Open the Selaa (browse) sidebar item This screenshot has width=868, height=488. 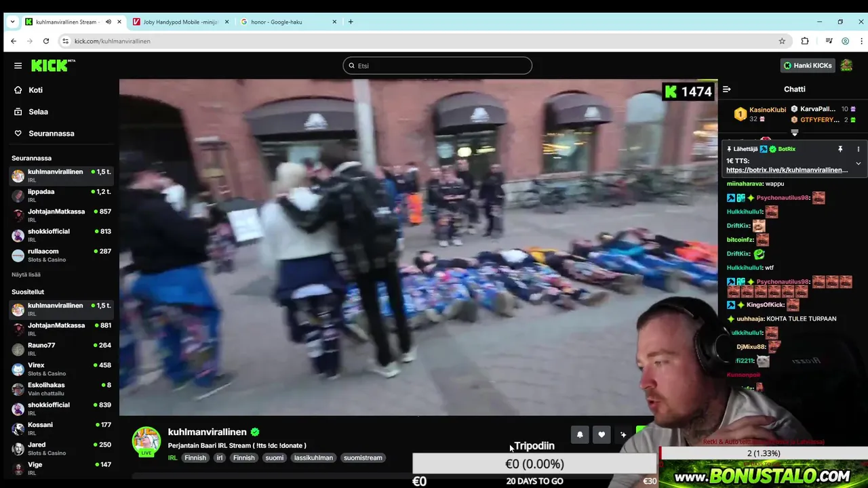[x=38, y=112]
